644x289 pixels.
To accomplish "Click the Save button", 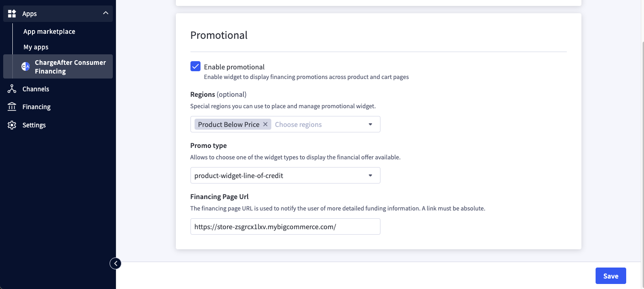I will (x=610, y=276).
